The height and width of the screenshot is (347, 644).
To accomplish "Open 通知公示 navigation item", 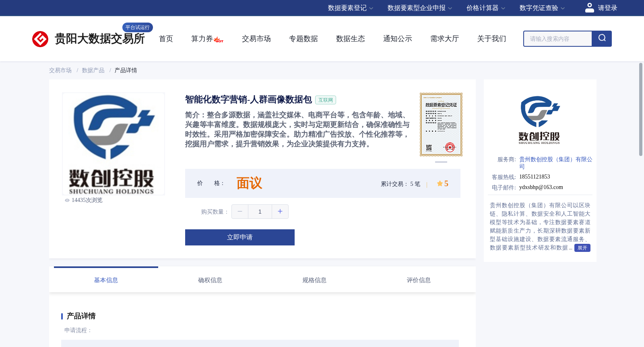I will tap(398, 39).
